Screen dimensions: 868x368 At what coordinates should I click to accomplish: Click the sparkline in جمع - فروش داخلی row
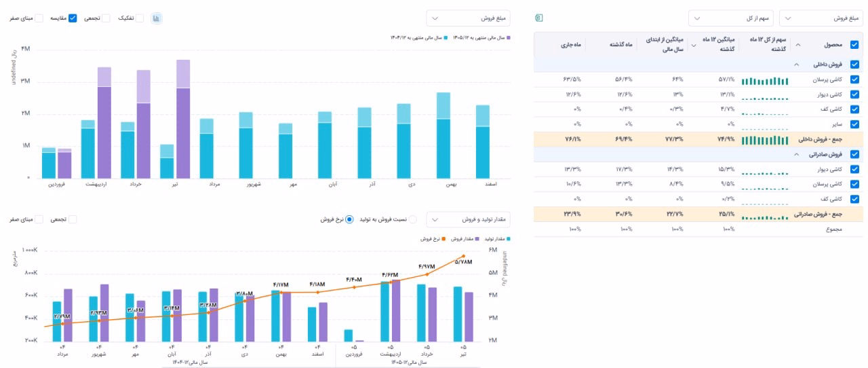coord(766,141)
